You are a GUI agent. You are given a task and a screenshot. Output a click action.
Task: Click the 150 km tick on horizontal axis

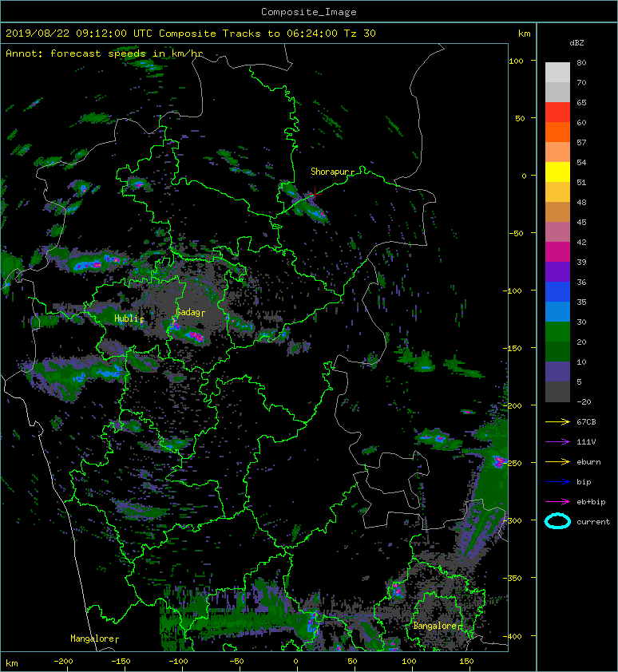[466, 662]
